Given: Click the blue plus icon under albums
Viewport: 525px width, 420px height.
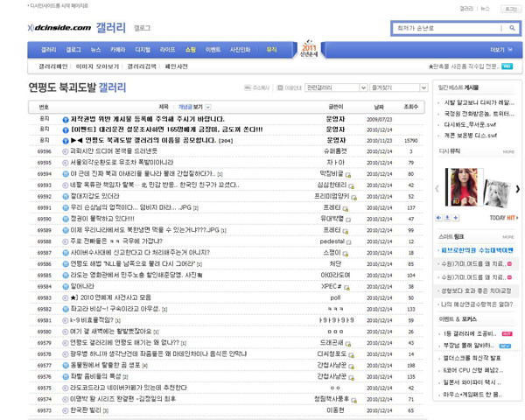Looking at the screenshot, I should click(456, 218).
